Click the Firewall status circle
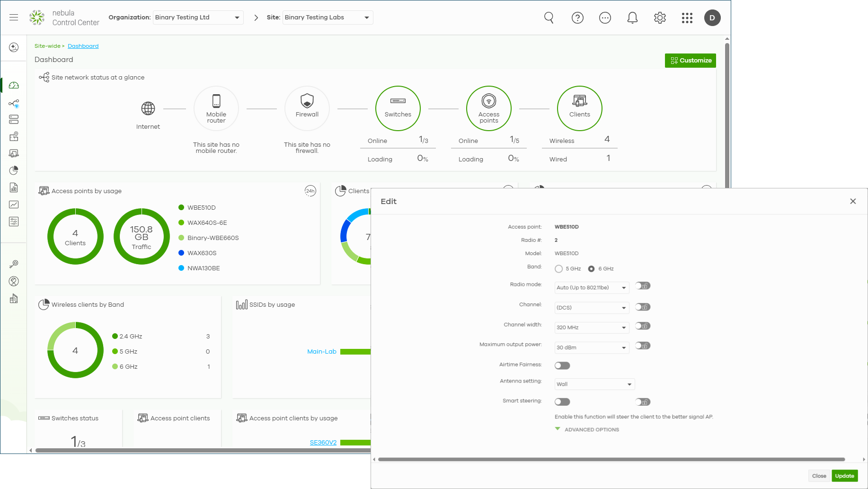Screen dimensions: 868x489 point(307,108)
